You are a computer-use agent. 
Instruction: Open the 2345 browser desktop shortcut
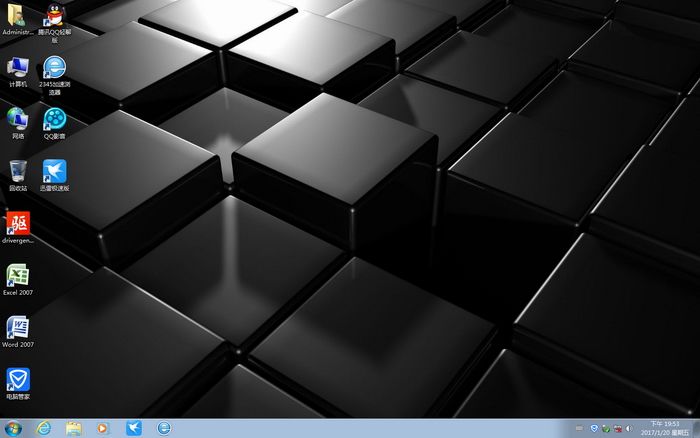coord(54,68)
